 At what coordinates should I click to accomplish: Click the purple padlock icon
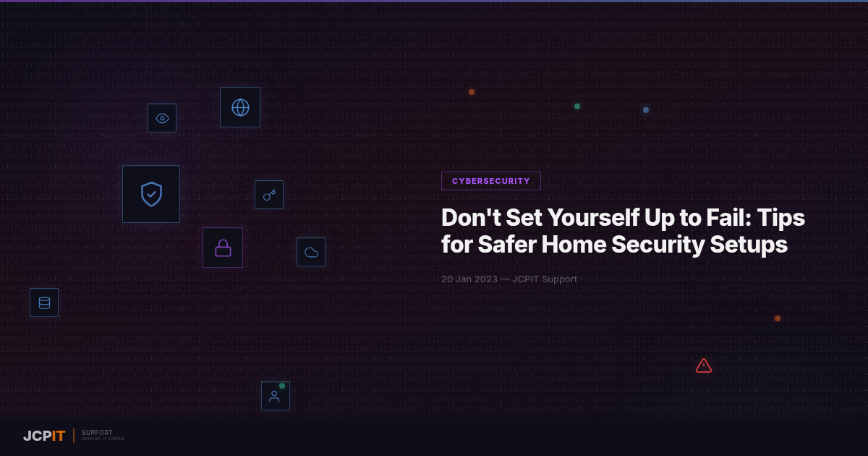tap(223, 248)
